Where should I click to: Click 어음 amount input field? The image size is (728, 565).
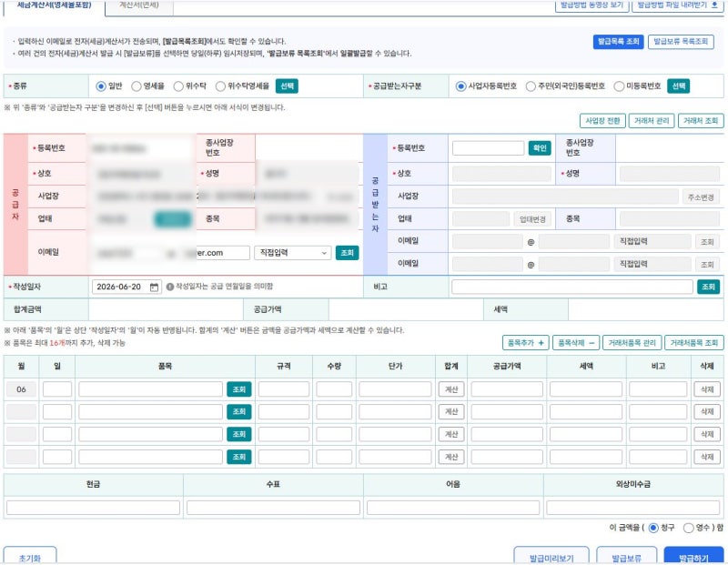coord(453,508)
